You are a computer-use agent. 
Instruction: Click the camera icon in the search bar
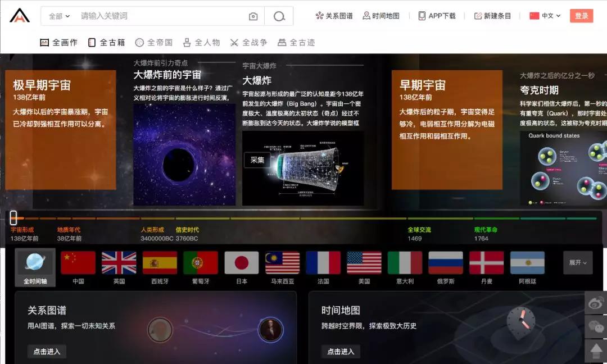coord(253,16)
